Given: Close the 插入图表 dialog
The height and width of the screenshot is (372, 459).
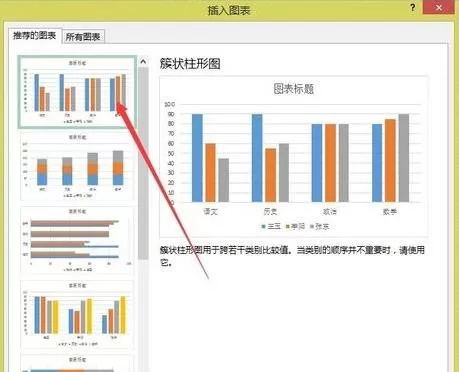Looking at the screenshot, I should click(439, 7).
